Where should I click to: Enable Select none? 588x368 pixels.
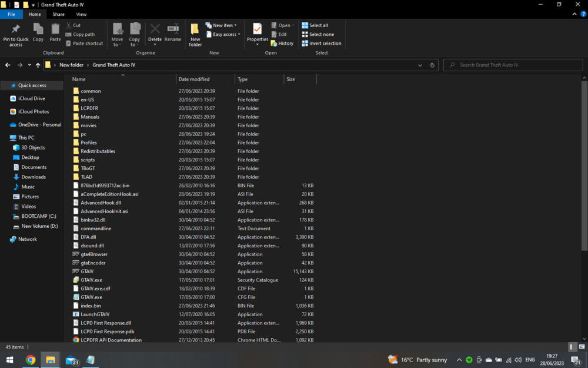(319, 34)
